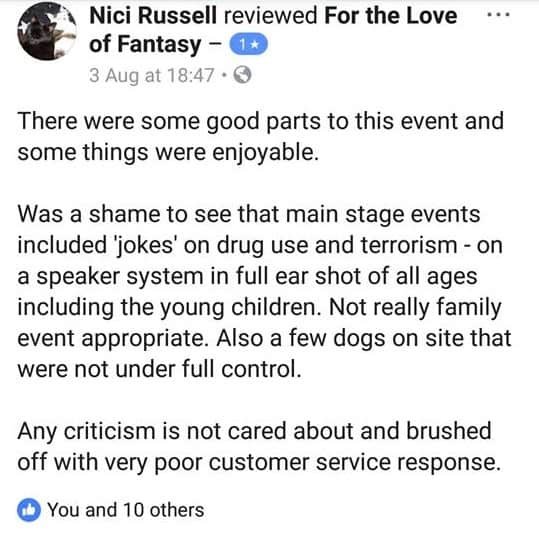Viewport: 539px width, 535px height.
Task: Open the '3 Aug at 18:47' timestamp
Action: pos(152,75)
